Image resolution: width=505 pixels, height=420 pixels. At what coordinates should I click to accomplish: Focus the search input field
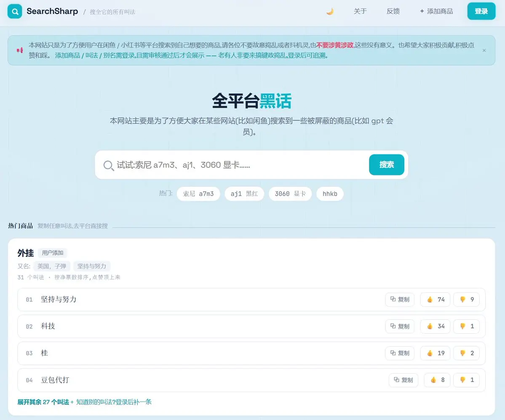click(242, 165)
